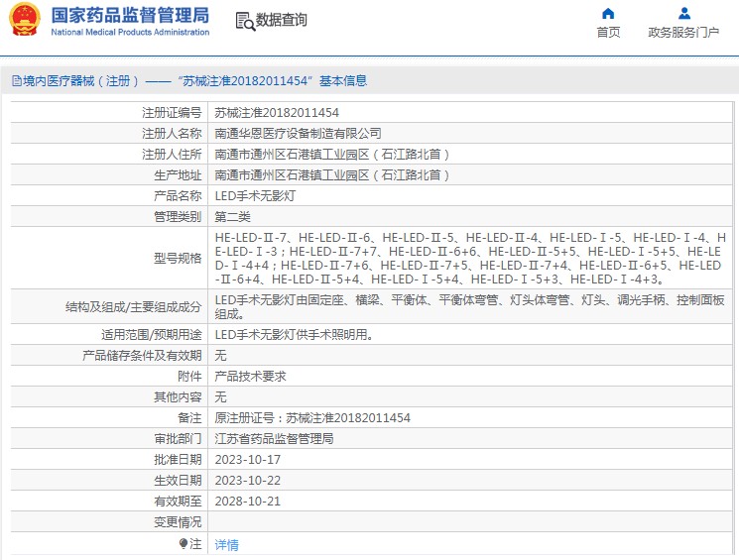Open the 数据查询 search icon
Viewport: 739px width, 560px height.
[245, 21]
